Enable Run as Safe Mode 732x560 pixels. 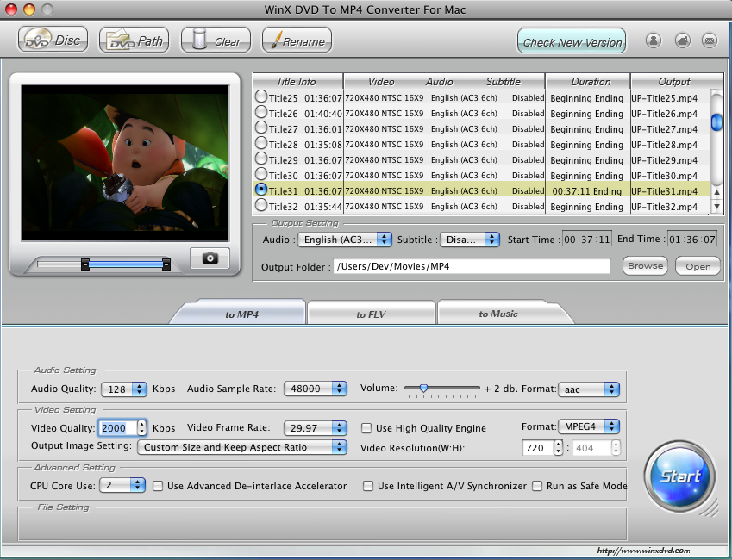click(537, 486)
